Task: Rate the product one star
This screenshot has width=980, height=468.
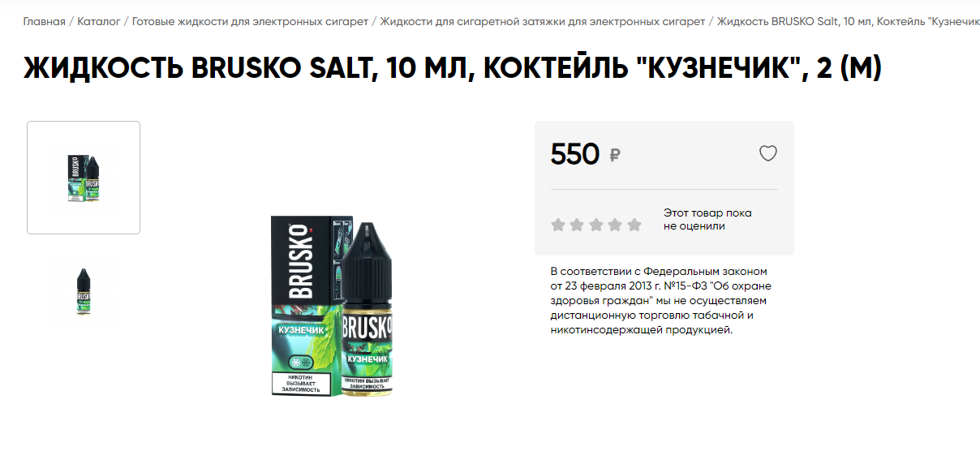Action: point(558,225)
